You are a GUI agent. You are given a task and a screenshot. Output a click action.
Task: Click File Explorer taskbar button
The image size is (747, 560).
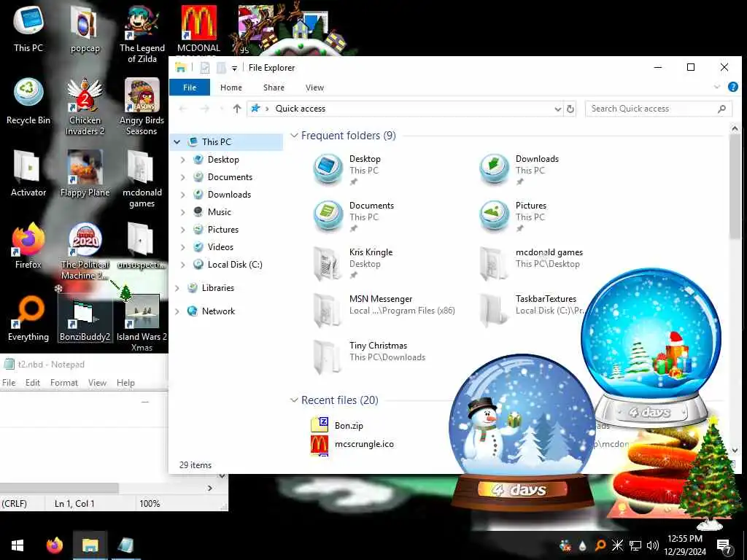[90, 545]
